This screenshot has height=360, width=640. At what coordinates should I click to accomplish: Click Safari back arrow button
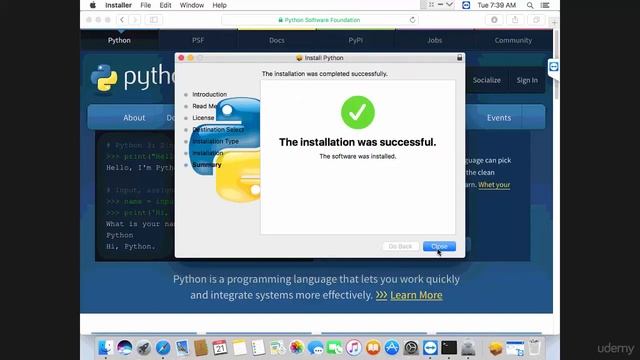pos(122,20)
